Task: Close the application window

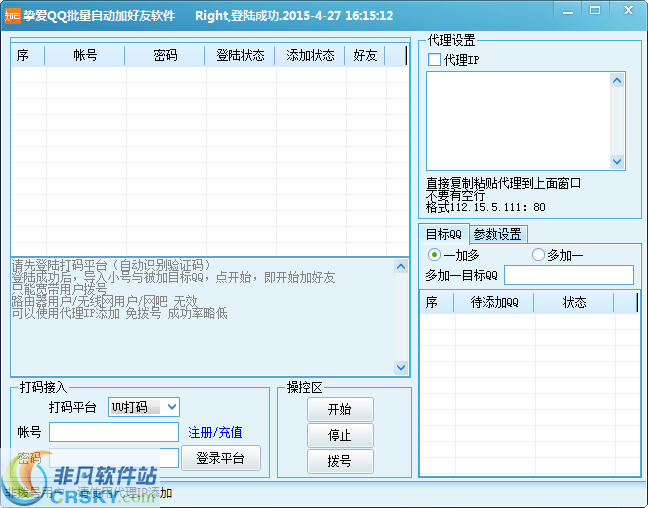Action: tap(628, 11)
